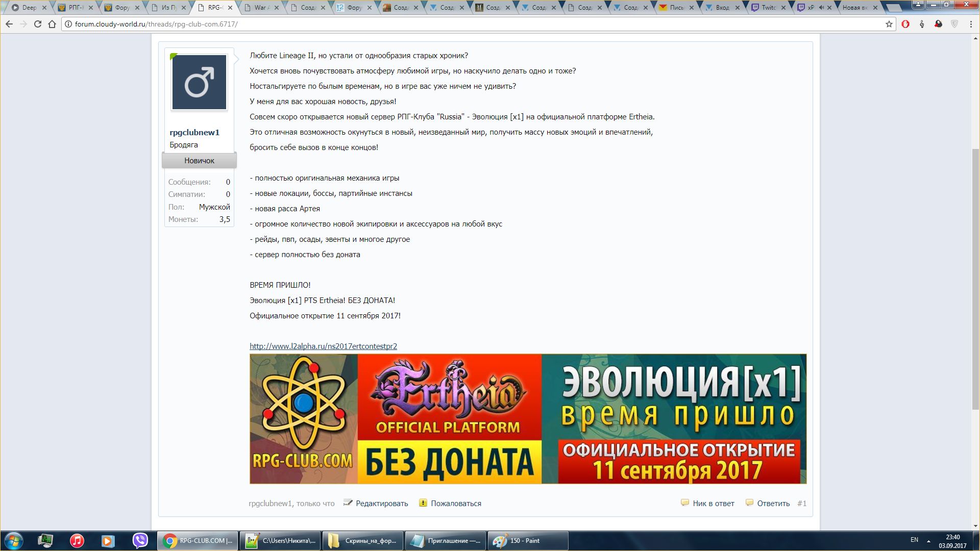980x551 pixels.
Task: Open media player taskbar icon
Action: (x=108, y=541)
